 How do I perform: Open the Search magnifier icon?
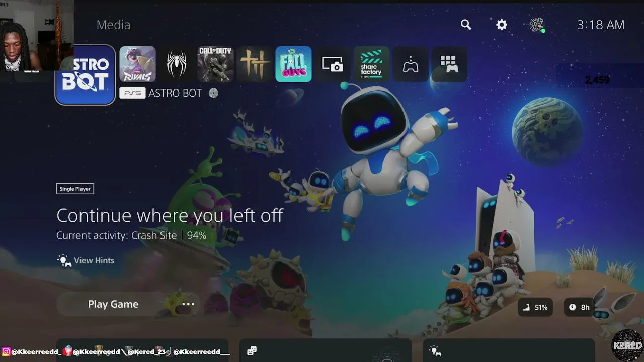pos(466,25)
